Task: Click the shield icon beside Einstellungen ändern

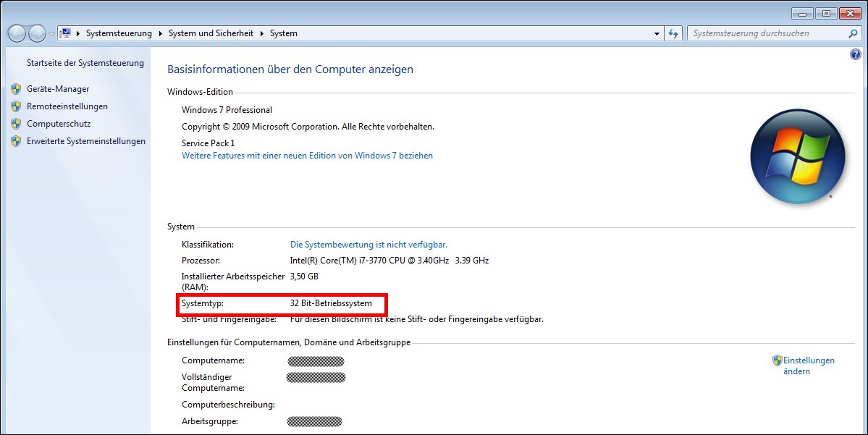Action: point(777,360)
